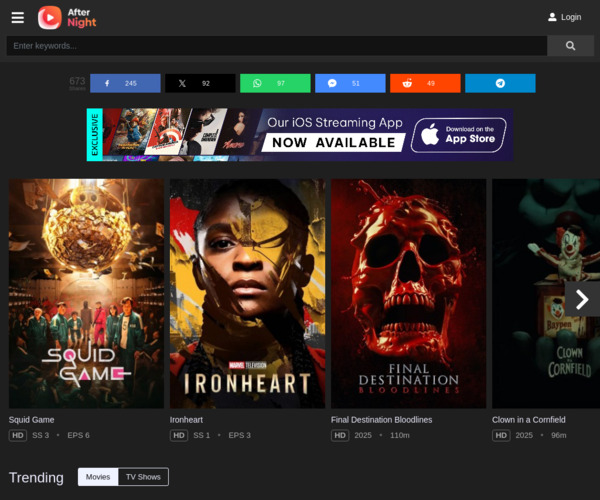Open the Ironheart poster
600x500 pixels.
point(248,293)
